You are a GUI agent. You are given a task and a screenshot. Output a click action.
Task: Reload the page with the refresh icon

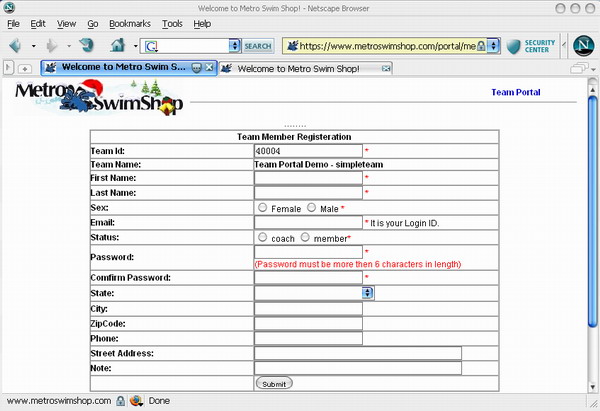point(86,45)
